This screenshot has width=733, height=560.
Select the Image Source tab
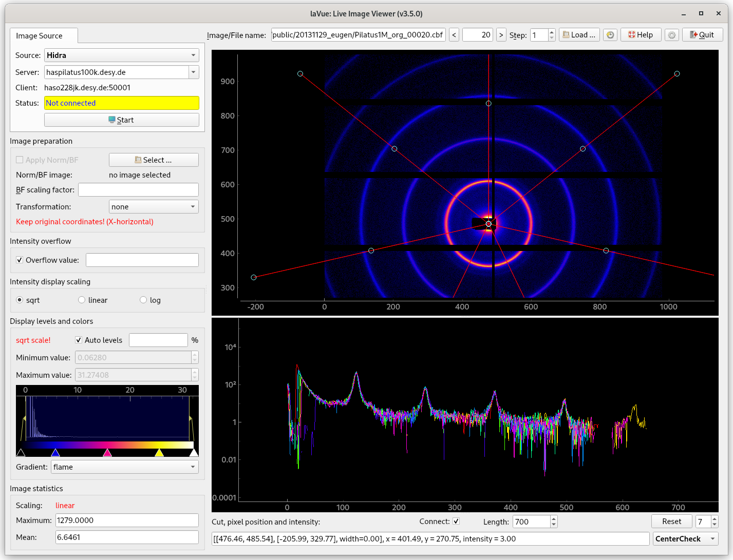point(39,36)
